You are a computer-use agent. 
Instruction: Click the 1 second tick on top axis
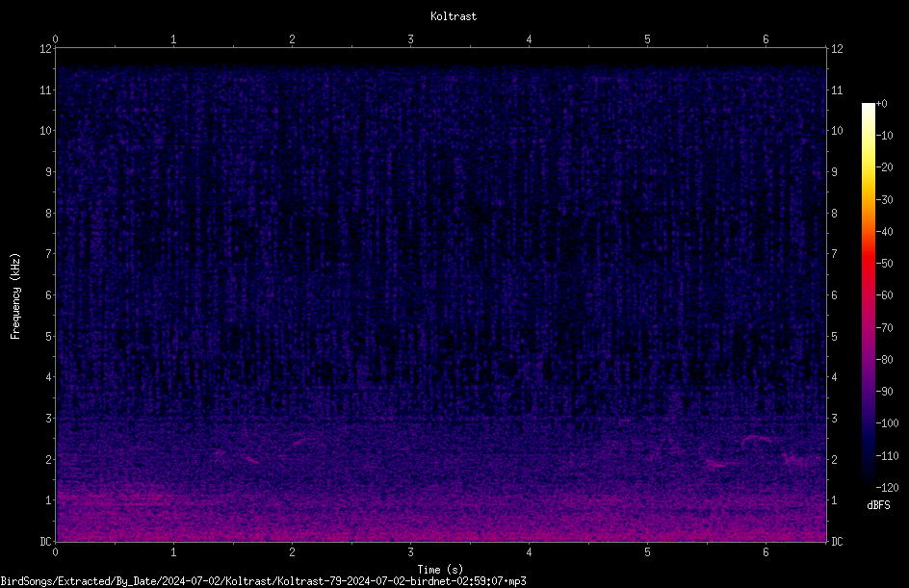(173, 39)
